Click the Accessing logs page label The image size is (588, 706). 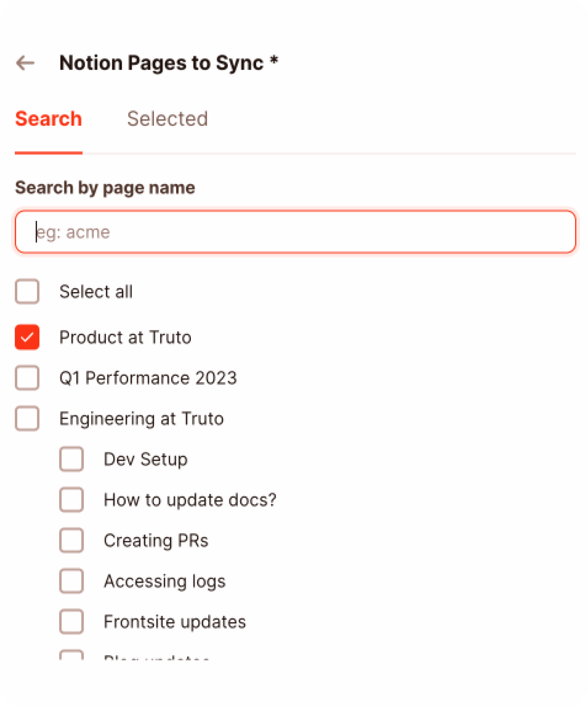pos(165,581)
